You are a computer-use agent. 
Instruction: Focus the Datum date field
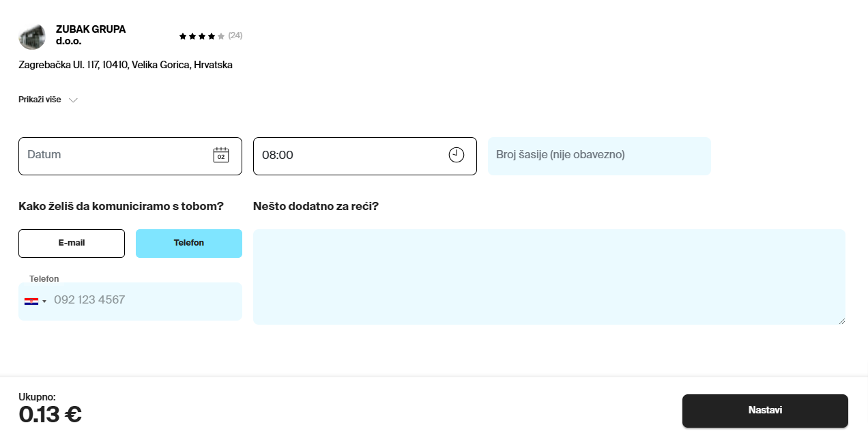(x=130, y=156)
